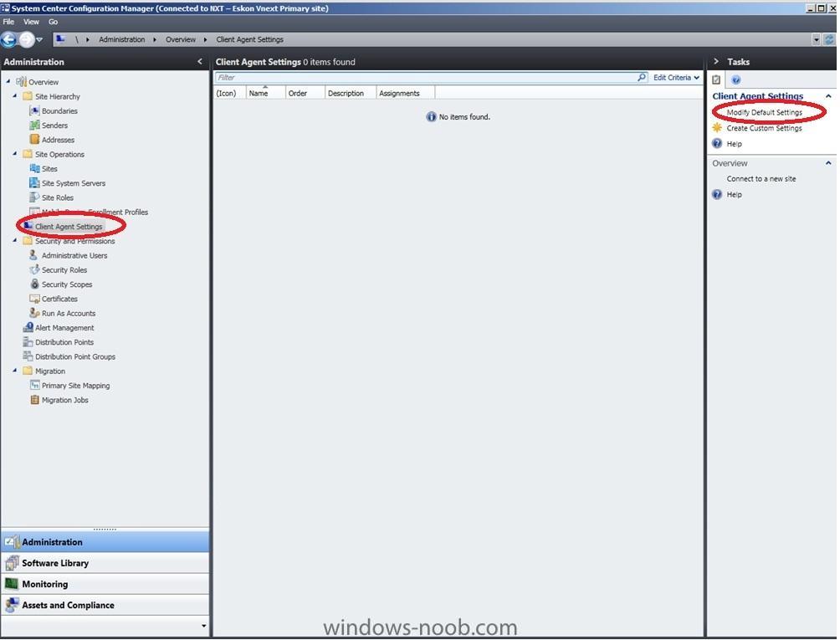Sort by the Description column header
The height and width of the screenshot is (640, 840).
[351, 93]
